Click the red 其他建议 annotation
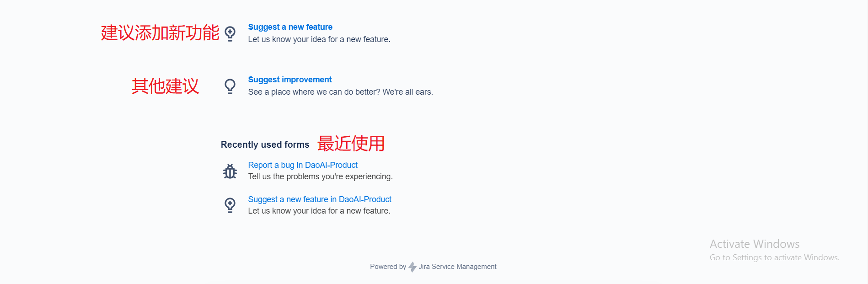Viewport: 868px width, 284px height. tap(165, 86)
